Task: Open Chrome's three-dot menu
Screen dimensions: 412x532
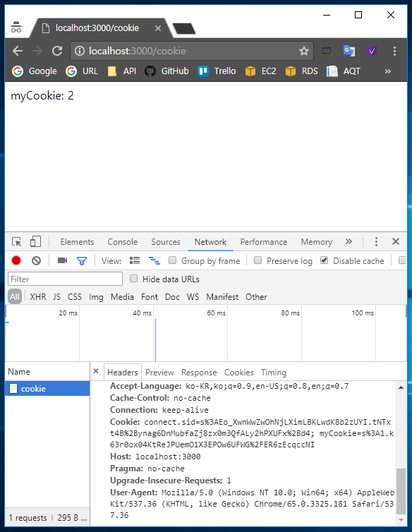Action: pos(394,51)
